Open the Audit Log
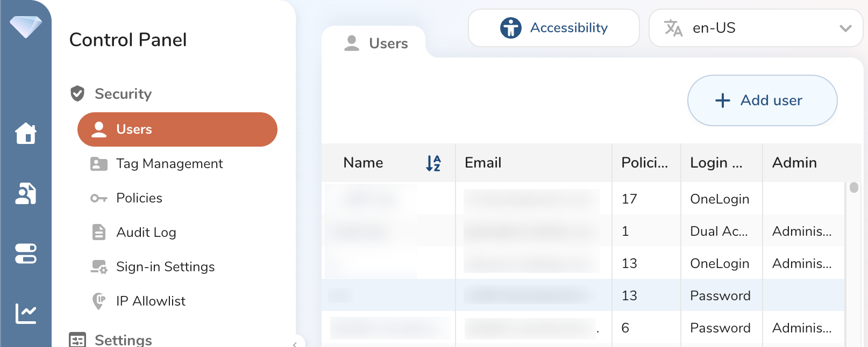 (x=146, y=233)
